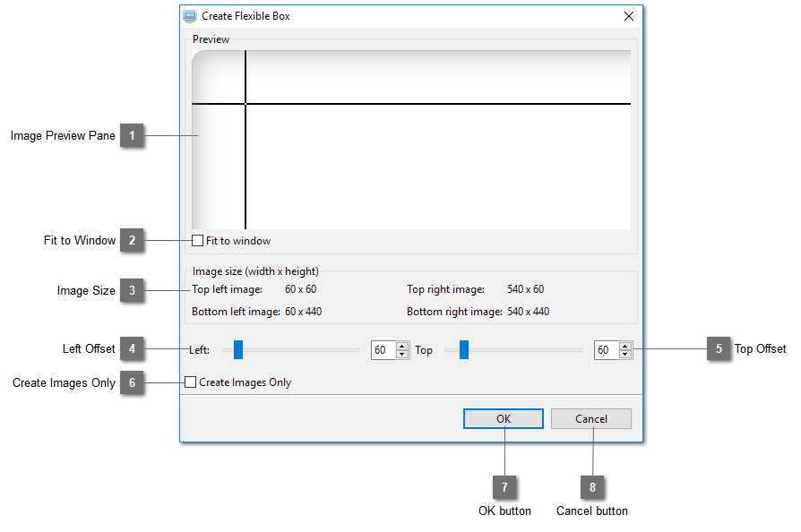Enable the Fit to window checkbox
This screenshot has width=801, height=532.
(198, 240)
